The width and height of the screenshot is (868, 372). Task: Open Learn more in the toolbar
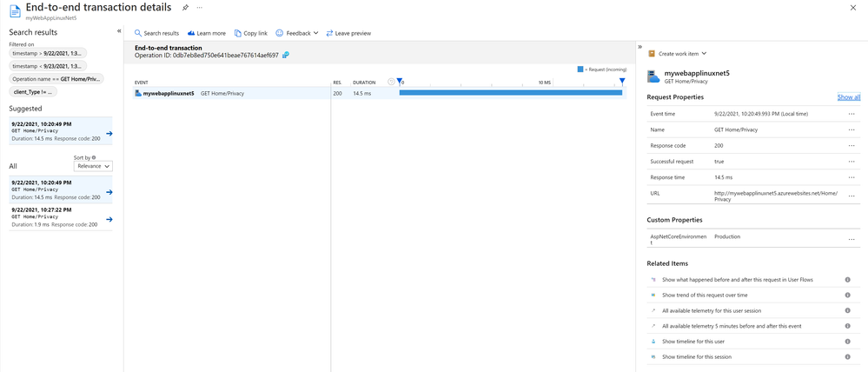click(x=207, y=33)
